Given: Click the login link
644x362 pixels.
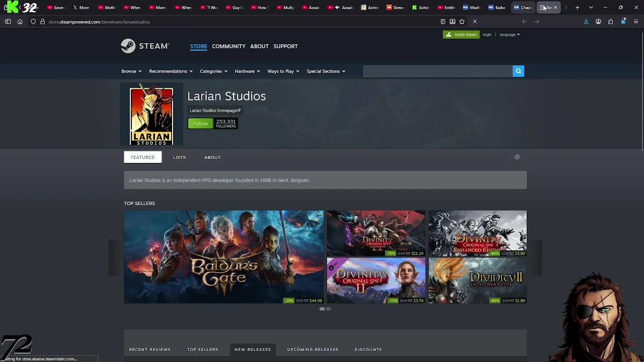Looking at the screenshot, I should (x=487, y=35).
